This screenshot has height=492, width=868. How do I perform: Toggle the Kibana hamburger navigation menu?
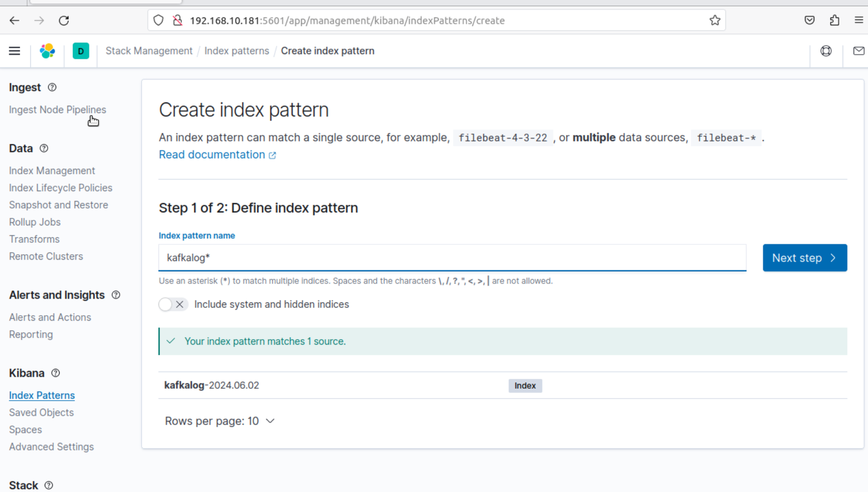click(14, 51)
